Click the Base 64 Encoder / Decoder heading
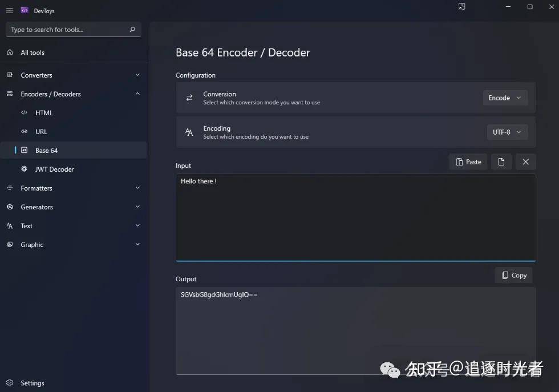This screenshot has width=559, height=392. point(243,52)
